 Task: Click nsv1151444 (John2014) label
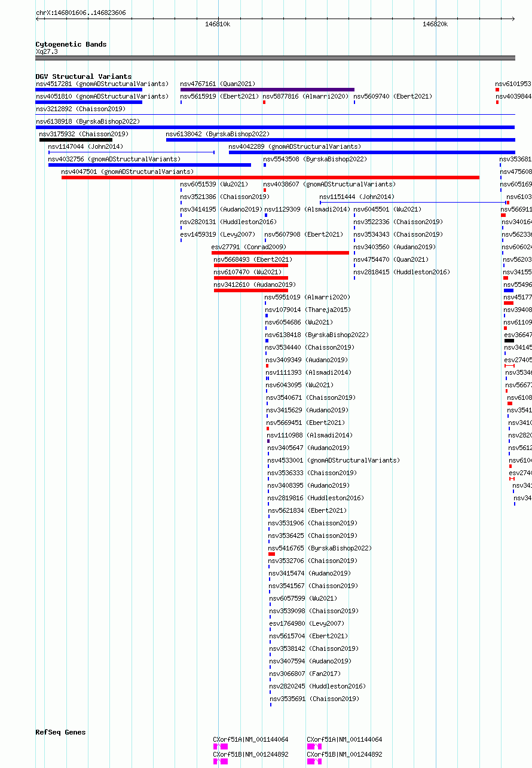(357, 197)
